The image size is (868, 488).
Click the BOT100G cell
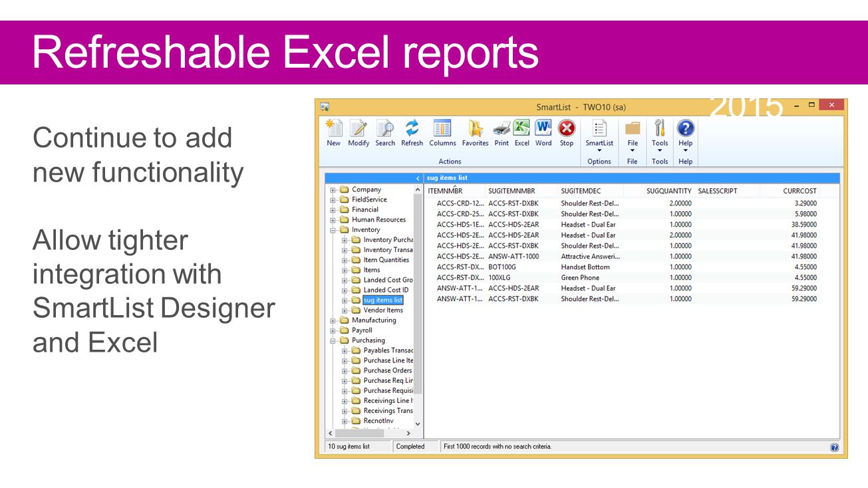(502, 267)
